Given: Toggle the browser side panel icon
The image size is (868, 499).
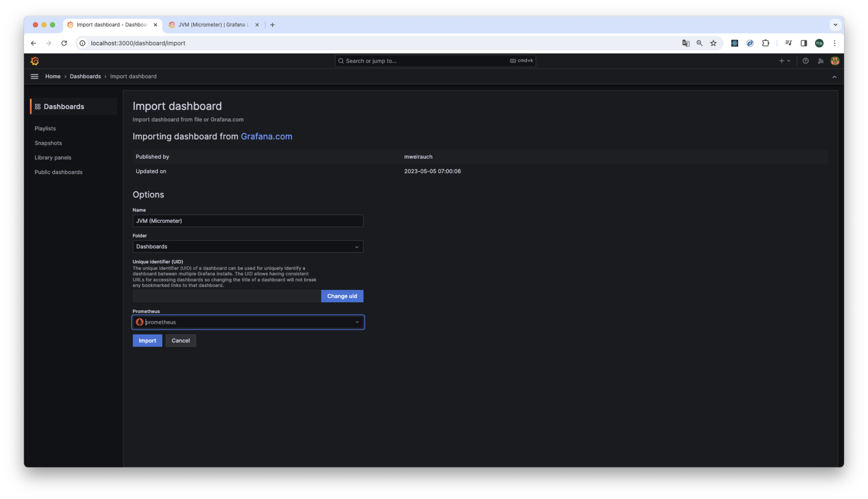Looking at the screenshot, I should pos(804,43).
